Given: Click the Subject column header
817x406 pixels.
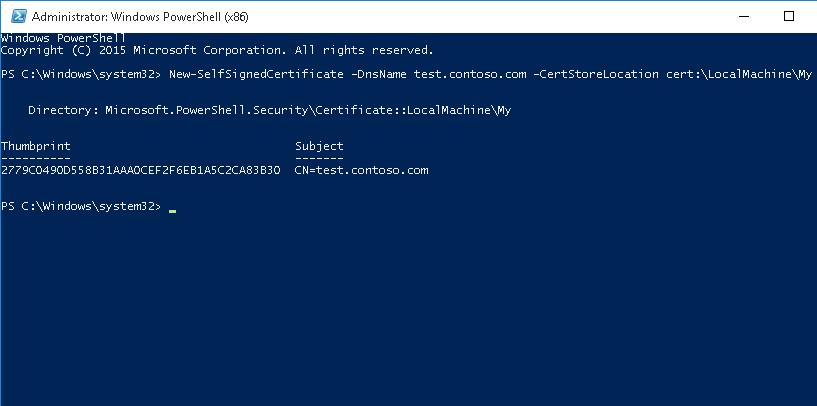Looking at the screenshot, I should (x=319, y=146).
